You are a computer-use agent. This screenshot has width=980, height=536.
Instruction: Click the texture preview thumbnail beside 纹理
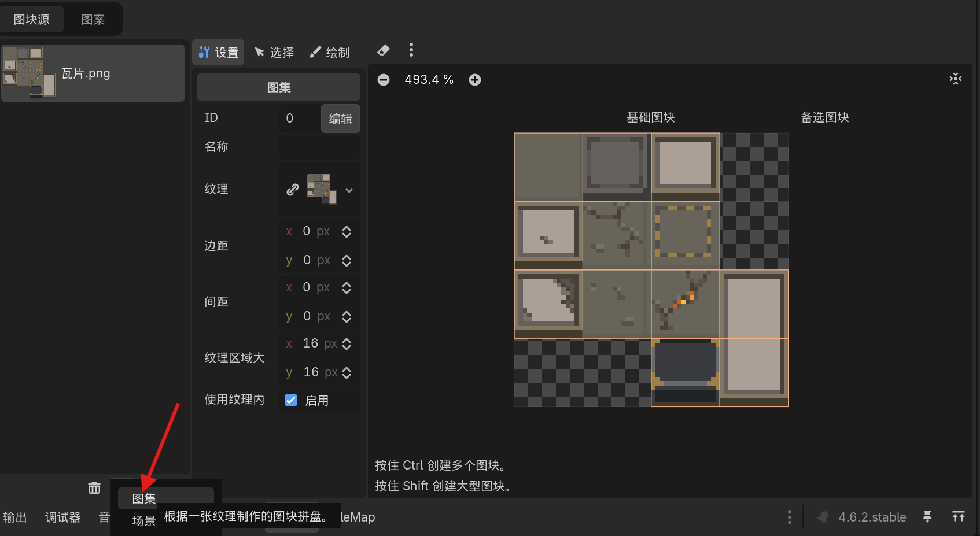click(322, 189)
